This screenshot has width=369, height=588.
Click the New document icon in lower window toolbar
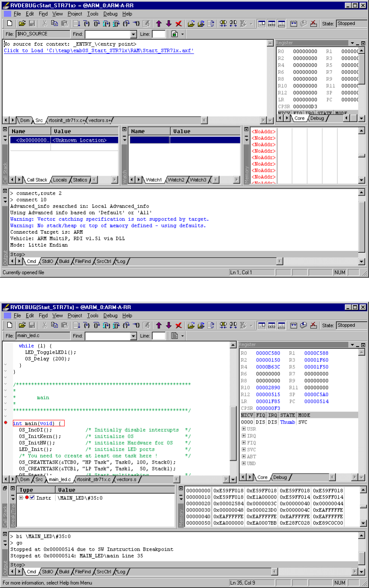pyautogui.click(x=9, y=325)
